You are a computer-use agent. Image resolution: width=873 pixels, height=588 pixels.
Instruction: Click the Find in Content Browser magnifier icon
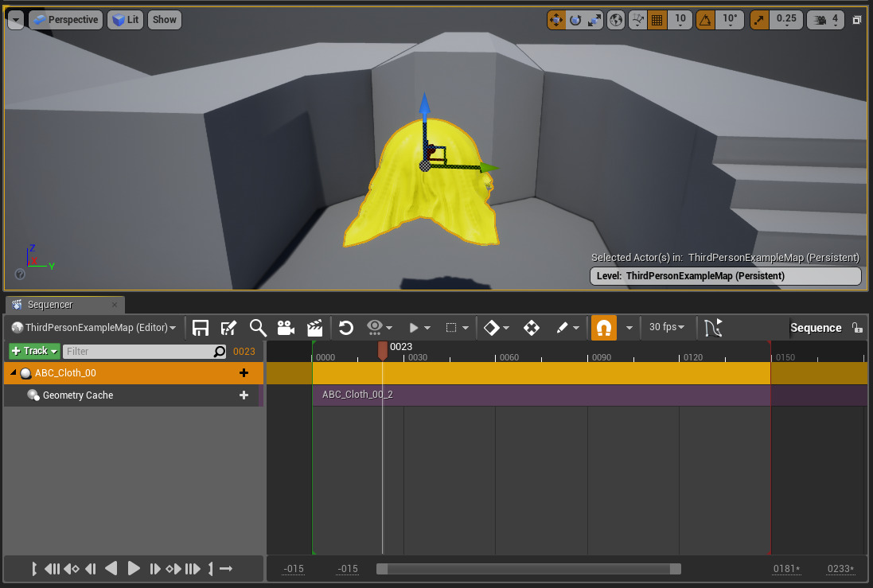[x=257, y=328]
